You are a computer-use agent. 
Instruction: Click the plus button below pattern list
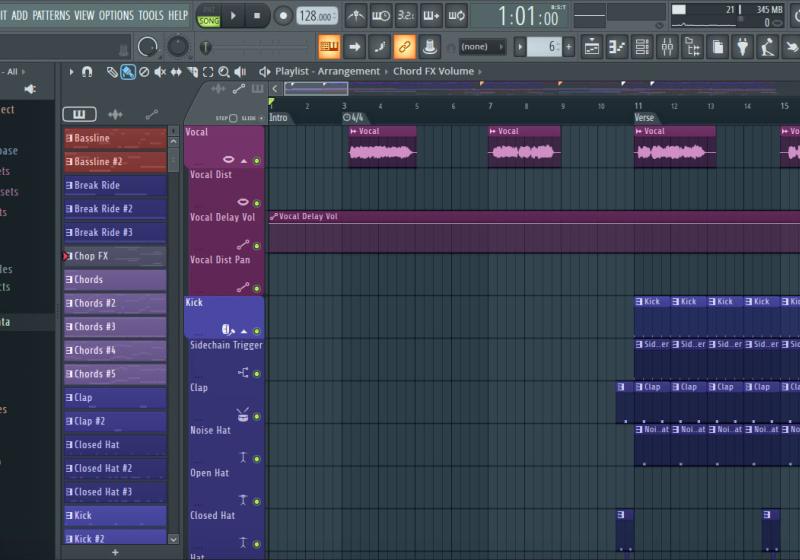[115, 552]
